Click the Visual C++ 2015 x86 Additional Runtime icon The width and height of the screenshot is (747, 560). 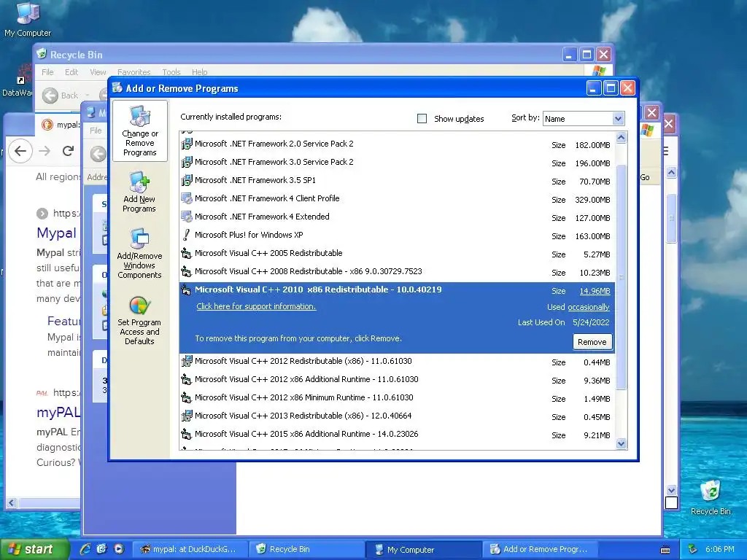[x=187, y=435]
